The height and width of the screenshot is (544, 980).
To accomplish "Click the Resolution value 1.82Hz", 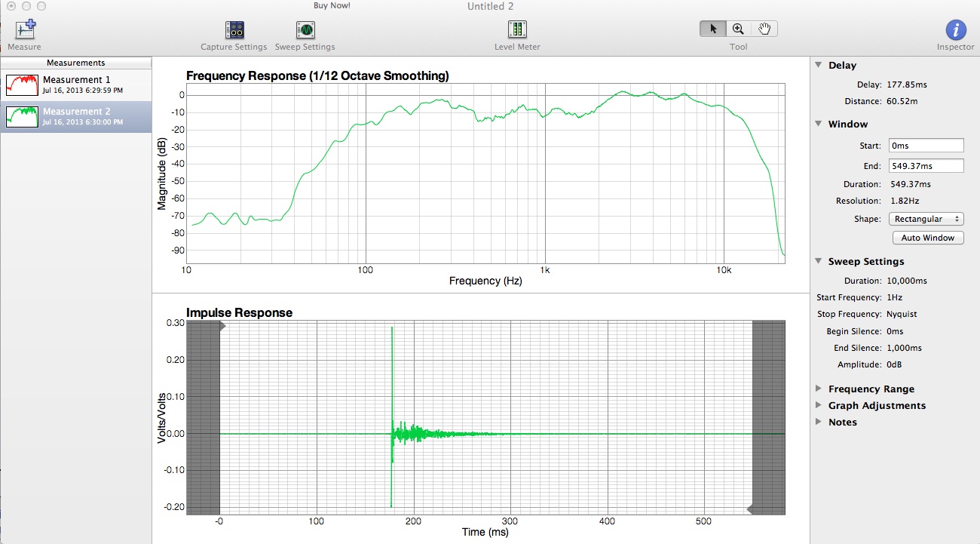I will click(903, 201).
